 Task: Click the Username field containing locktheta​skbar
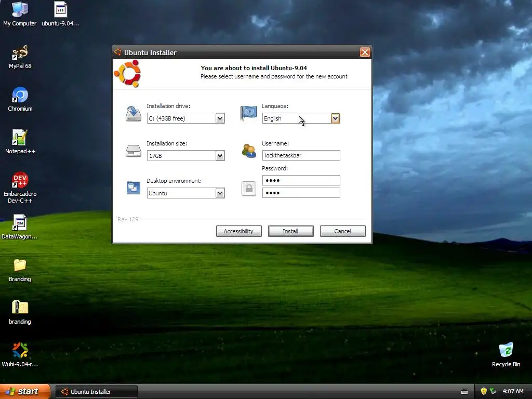coord(301,155)
